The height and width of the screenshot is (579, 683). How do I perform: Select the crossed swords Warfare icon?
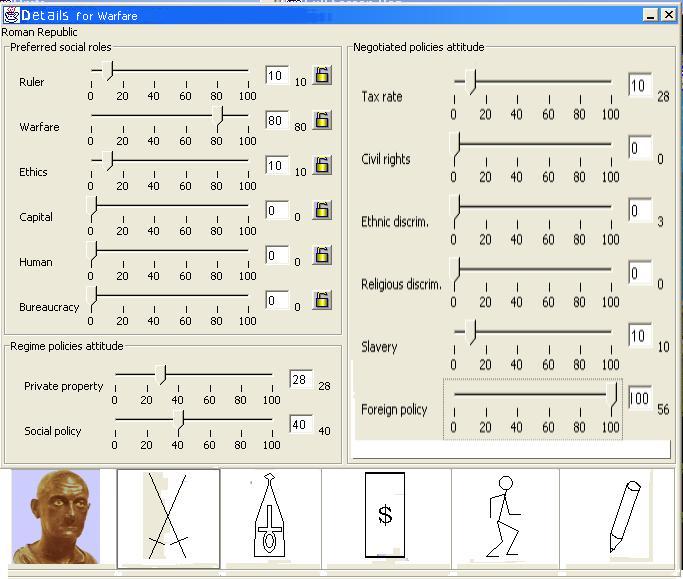pos(168,517)
